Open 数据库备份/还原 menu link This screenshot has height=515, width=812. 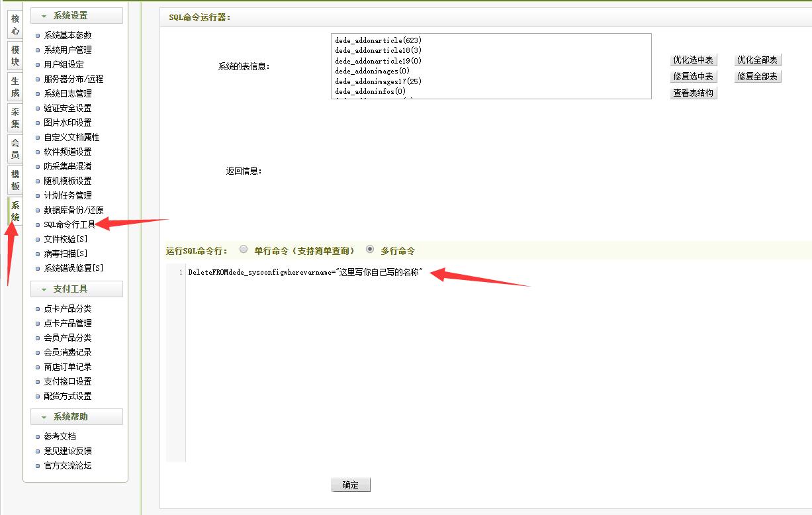click(73, 210)
